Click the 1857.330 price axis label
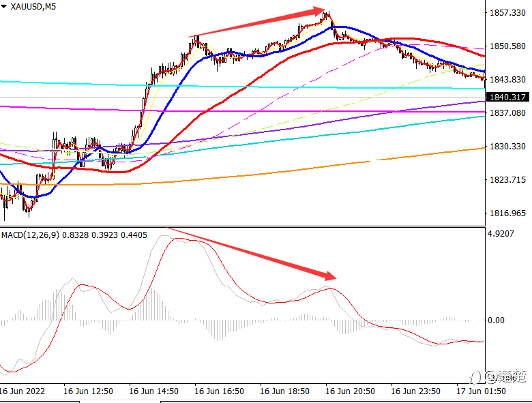 (508, 13)
